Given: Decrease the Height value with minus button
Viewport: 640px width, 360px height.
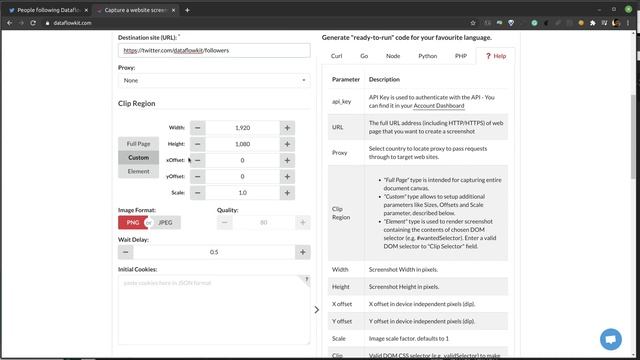Looking at the screenshot, I should tap(198, 144).
